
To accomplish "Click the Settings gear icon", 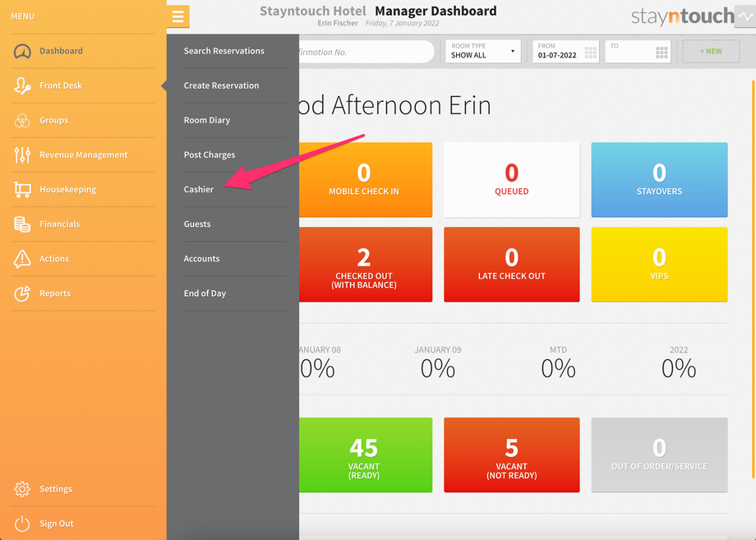I will (22, 489).
